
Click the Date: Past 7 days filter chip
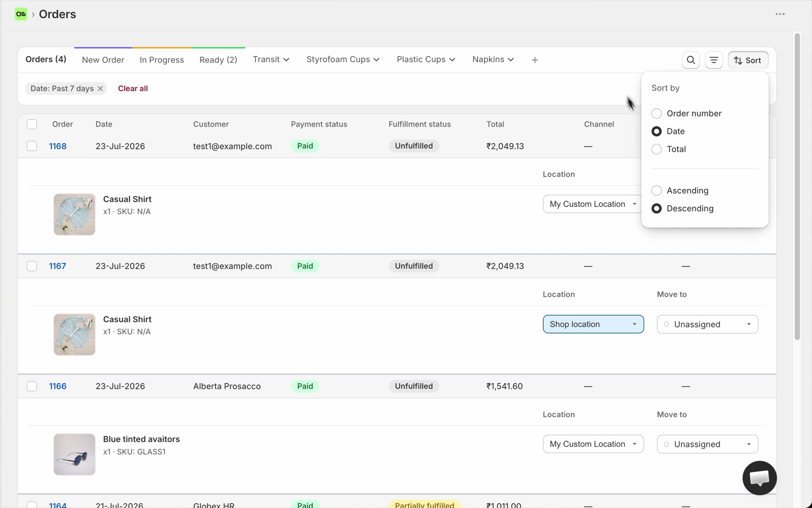(x=66, y=89)
